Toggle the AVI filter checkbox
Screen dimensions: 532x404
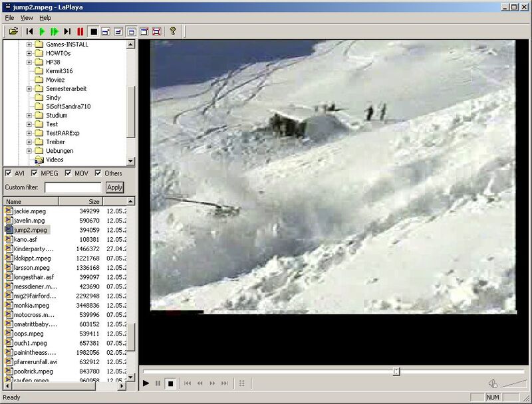(x=9, y=173)
